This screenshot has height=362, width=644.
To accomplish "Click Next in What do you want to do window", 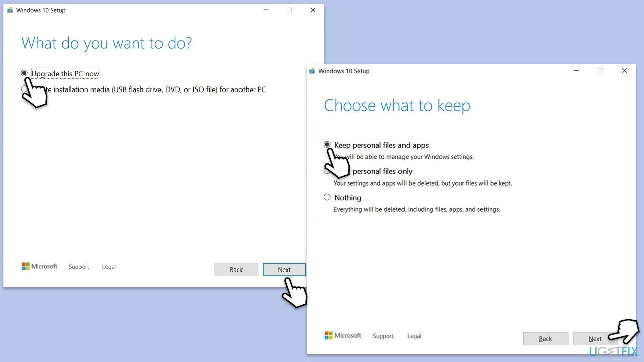I will [284, 269].
